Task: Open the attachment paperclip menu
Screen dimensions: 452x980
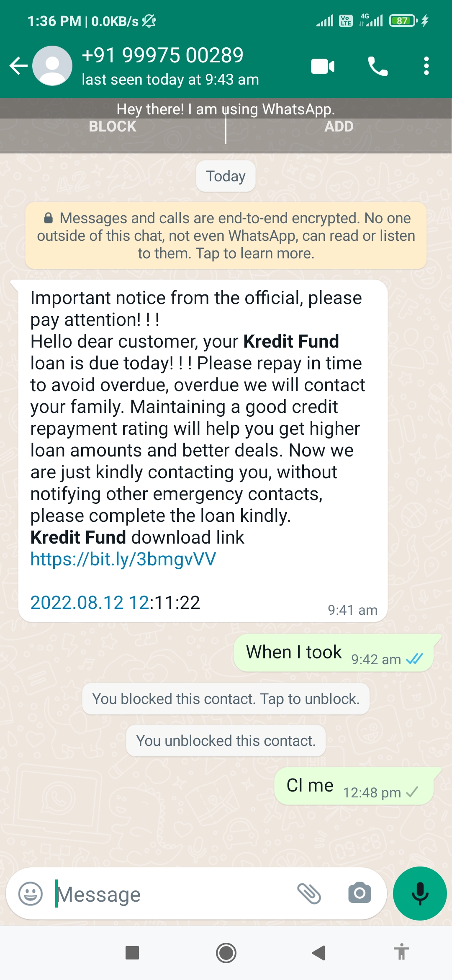Action: coord(309,894)
